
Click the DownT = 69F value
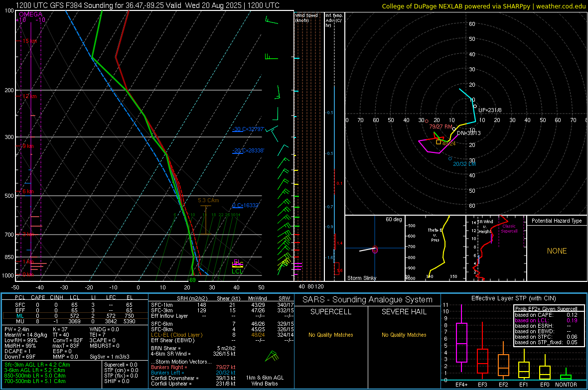click(20, 357)
